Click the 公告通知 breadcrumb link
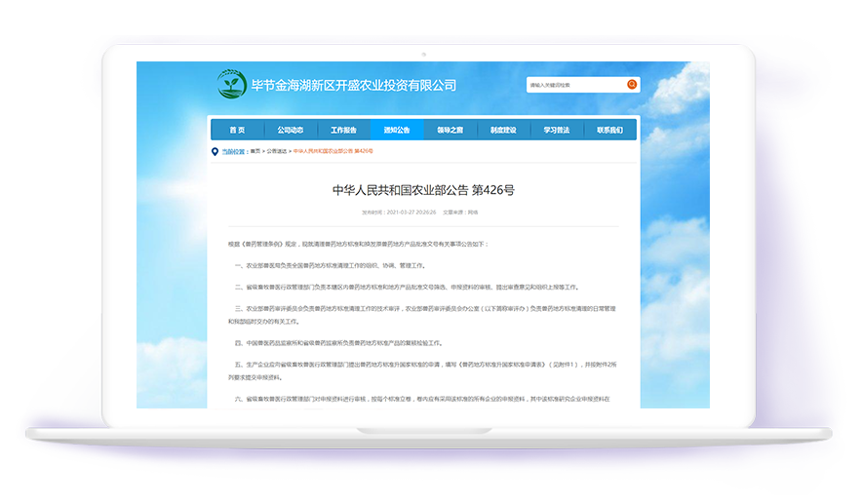Viewport: 862px width, 504px height. pyautogui.click(x=277, y=152)
